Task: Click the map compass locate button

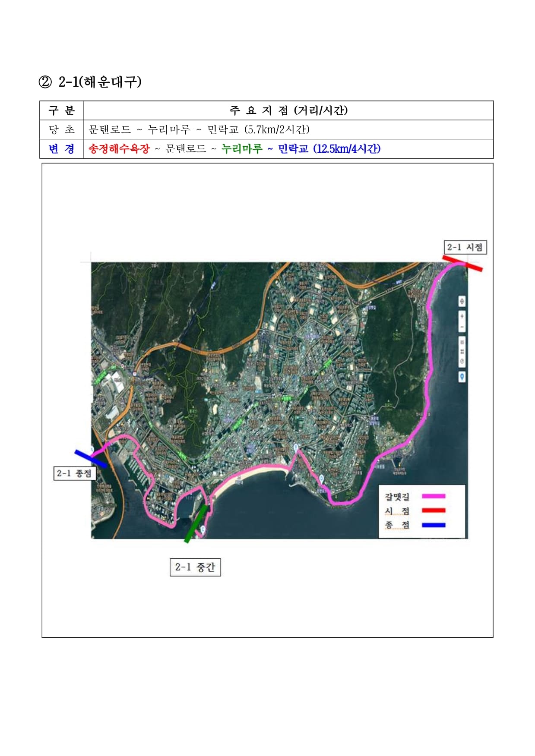Action: coord(462,301)
